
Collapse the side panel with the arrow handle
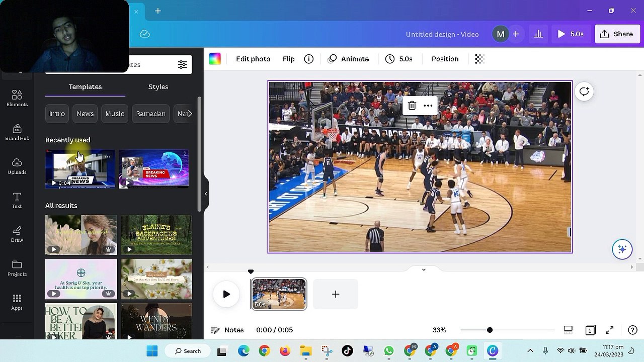[206, 194]
